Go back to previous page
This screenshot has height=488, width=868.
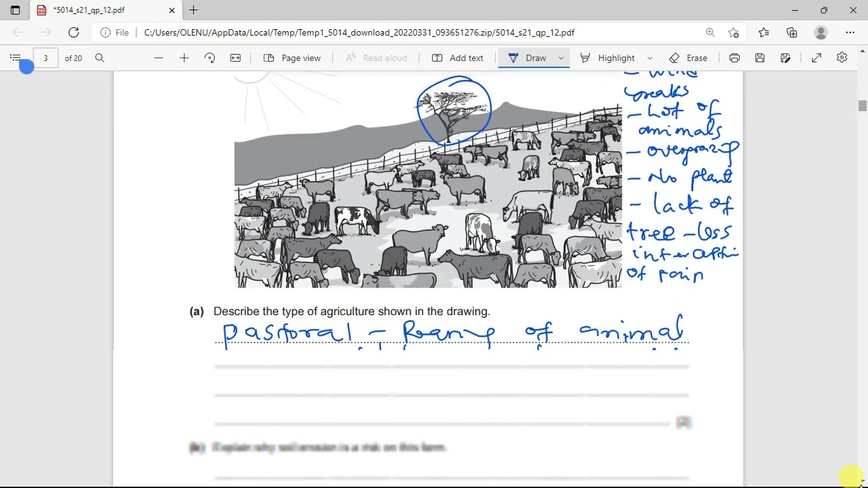18,33
